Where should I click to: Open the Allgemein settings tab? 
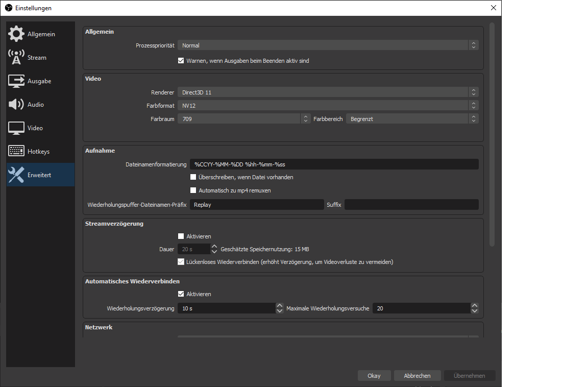pos(40,34)
